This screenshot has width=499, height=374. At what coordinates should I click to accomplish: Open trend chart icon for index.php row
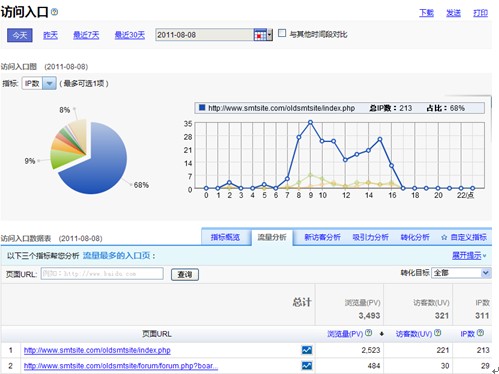pyautogui.click(x=307, y=350)
